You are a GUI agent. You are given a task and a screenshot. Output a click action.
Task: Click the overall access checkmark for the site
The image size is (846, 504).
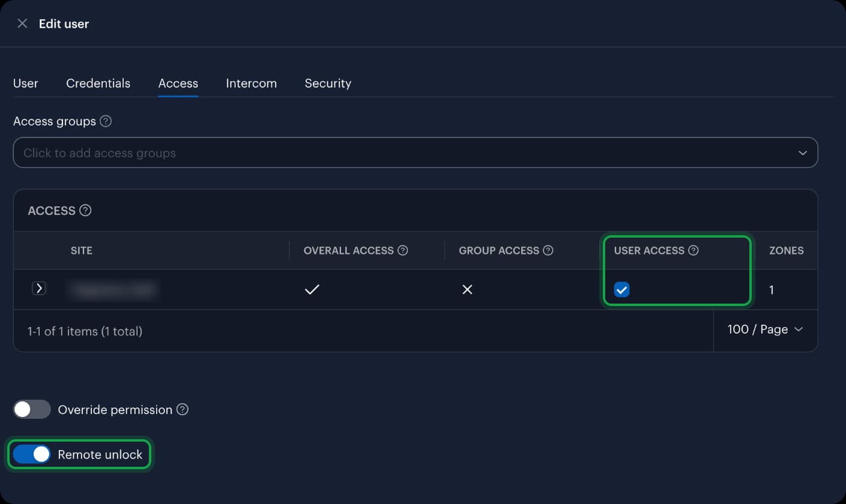click(x=312, y=290)
